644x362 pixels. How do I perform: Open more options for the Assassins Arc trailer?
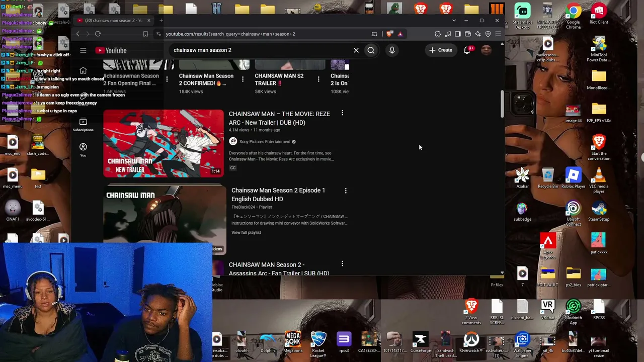pyautogui.click(x=342, y=264)
